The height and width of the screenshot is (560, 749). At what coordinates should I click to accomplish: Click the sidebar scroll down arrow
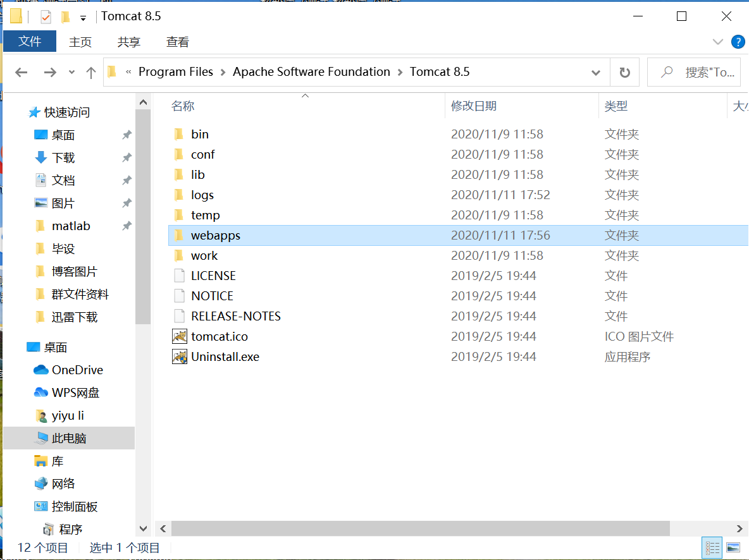(x=143, y=528)
